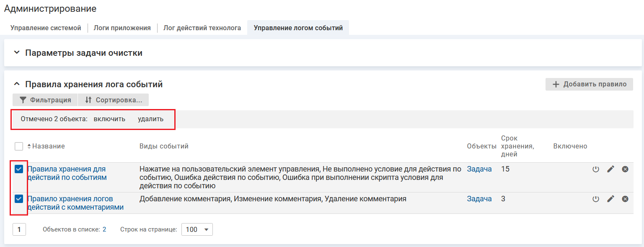Toggle power icon for comments log rule
This screenshot has height=247, width=644.
[595, 199]
